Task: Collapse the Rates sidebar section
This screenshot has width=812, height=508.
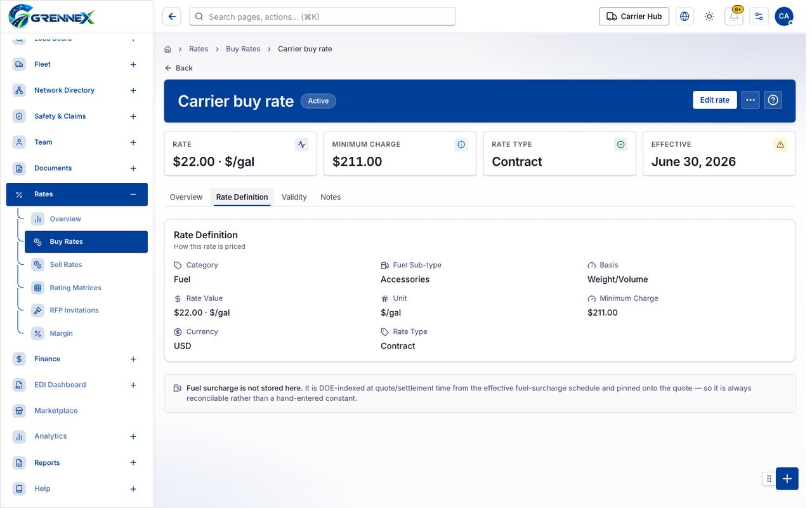Action: [133, 194]
